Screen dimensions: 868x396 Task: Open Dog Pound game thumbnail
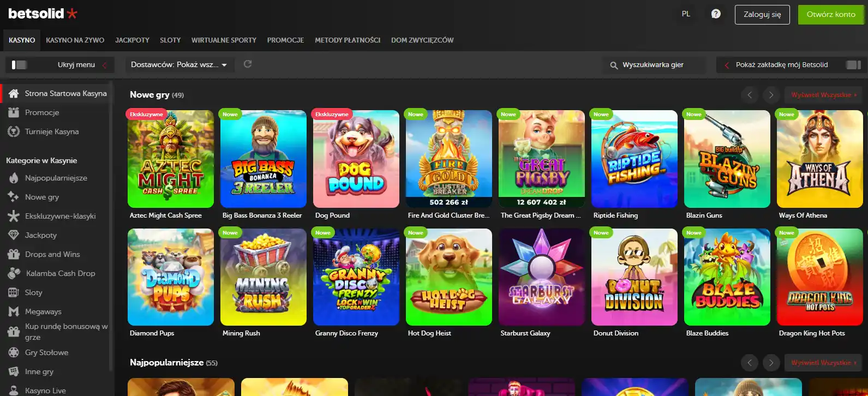(x=356, y=159)
